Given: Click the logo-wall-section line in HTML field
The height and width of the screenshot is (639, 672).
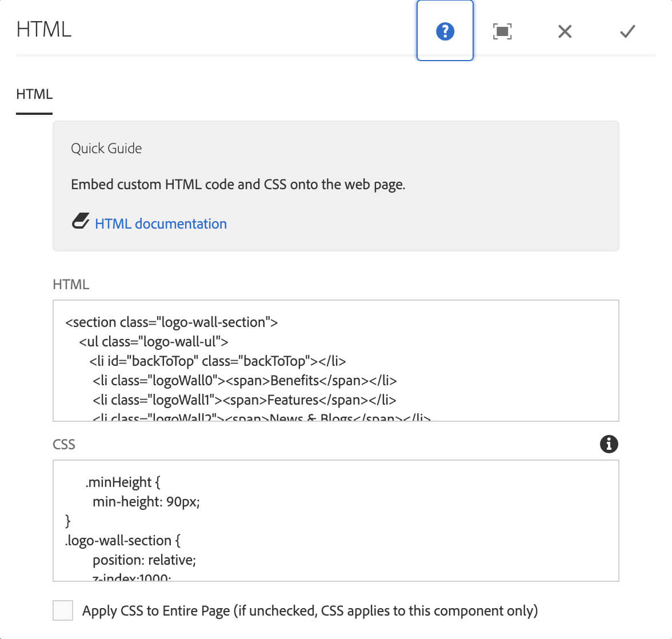Looking at the screenshot, I should click(171, 322).
